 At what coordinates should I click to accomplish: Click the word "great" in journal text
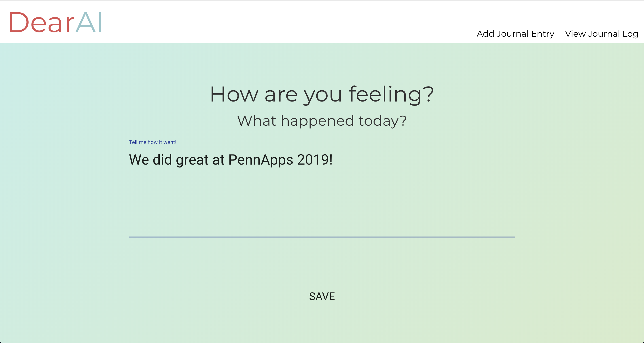(x=192, y=160)
